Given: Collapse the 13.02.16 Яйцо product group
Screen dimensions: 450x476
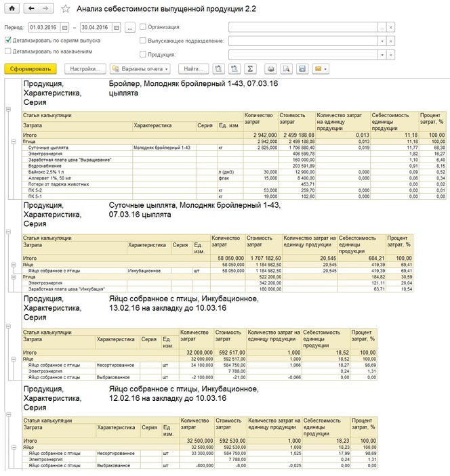Looking at the screenshot, I should point(9,326).
